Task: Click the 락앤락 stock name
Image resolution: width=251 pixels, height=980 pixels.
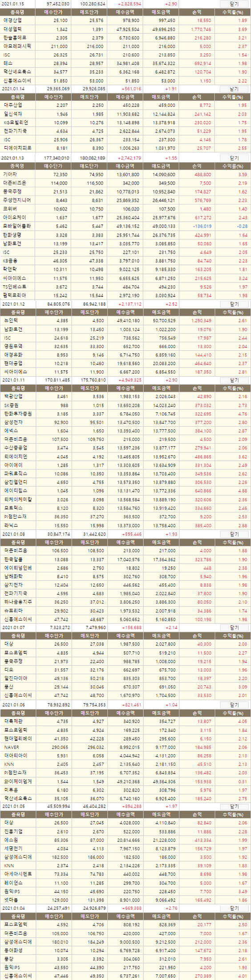Action: [x=10, y=269]
